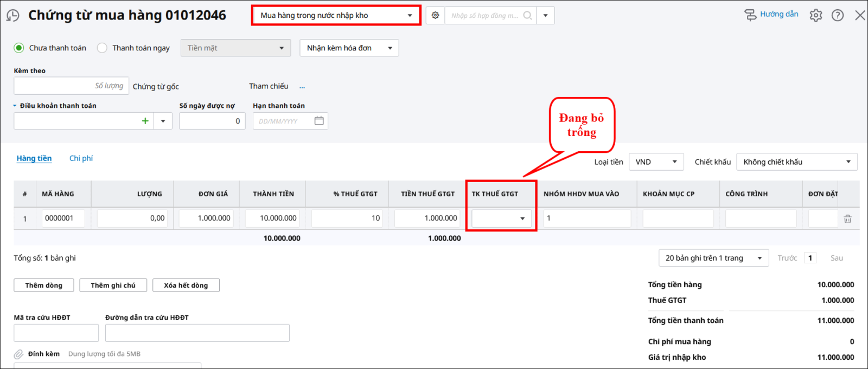Click the Mã tra cứu HĐĐT input field
Screen dimensions: 868x369
56,333
